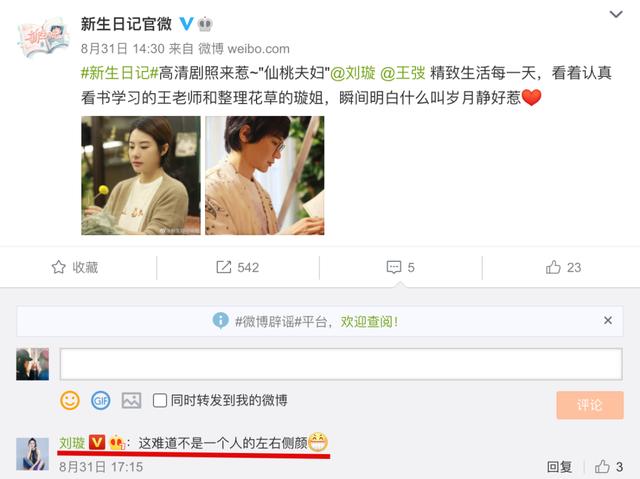Attach a picture using image icon
Screen dimensions: 640x479
pos(131,400)
